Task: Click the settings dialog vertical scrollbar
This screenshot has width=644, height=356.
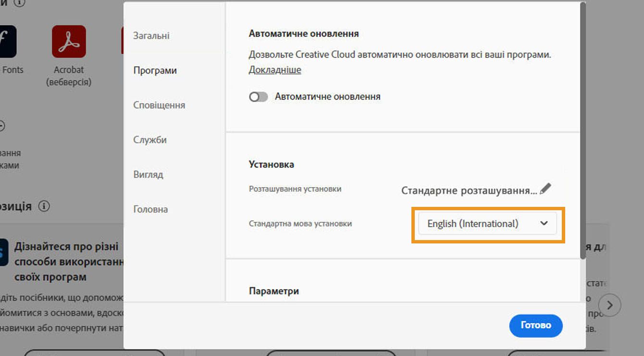Action: (582, 130)
